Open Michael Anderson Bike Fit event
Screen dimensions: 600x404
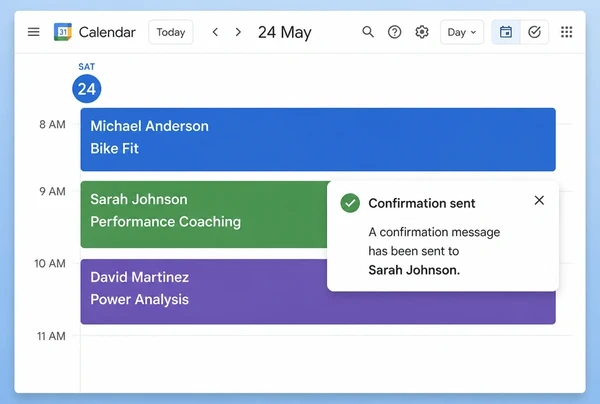coord(318,139)
